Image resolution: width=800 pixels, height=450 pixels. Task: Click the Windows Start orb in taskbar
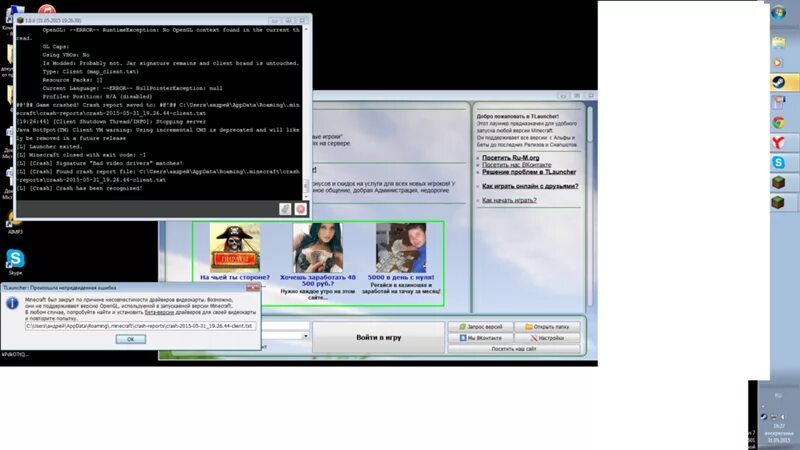[779, 14]
